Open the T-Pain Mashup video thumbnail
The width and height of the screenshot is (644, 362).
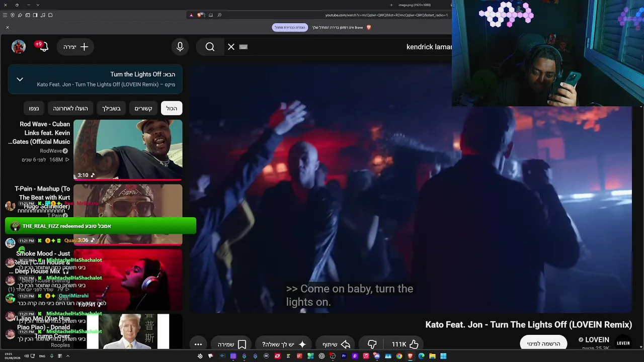128,215
